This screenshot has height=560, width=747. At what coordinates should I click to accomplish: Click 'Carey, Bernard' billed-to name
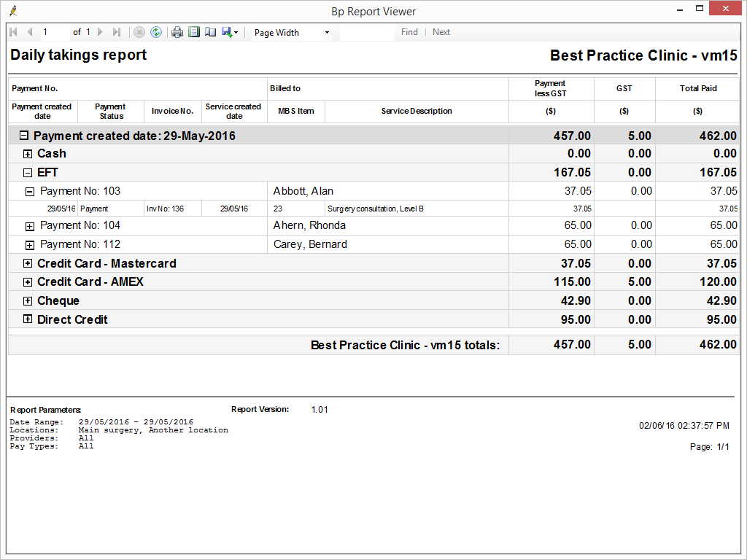pyautogui.click(x=310, y=244)
